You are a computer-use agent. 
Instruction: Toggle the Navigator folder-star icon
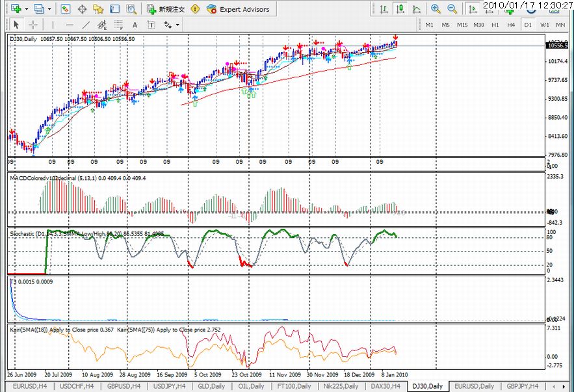[98, 9]
